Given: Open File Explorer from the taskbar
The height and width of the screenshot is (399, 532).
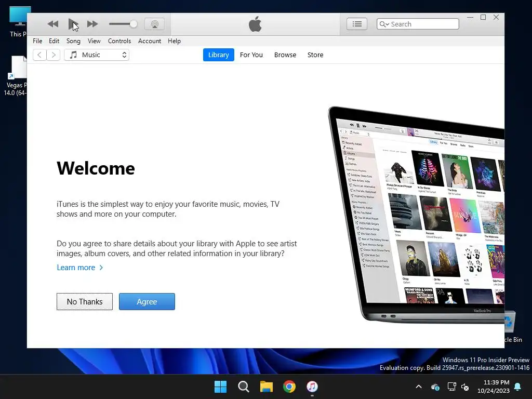Looking at the screenshot, I should tap(267, 387).
